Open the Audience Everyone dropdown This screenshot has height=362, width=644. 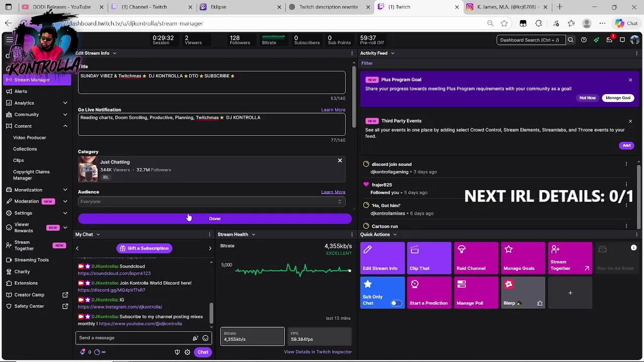(212, 202)
